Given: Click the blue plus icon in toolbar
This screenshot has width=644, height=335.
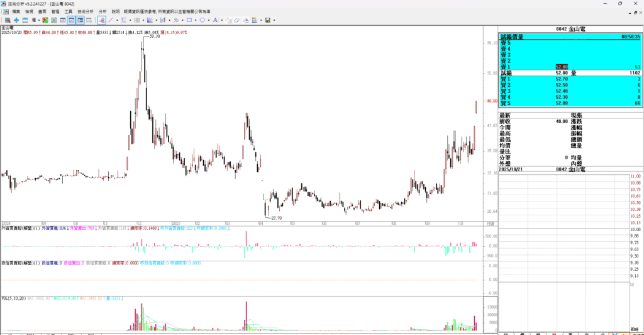Looking at the screenshot, I should click(16, 20).
